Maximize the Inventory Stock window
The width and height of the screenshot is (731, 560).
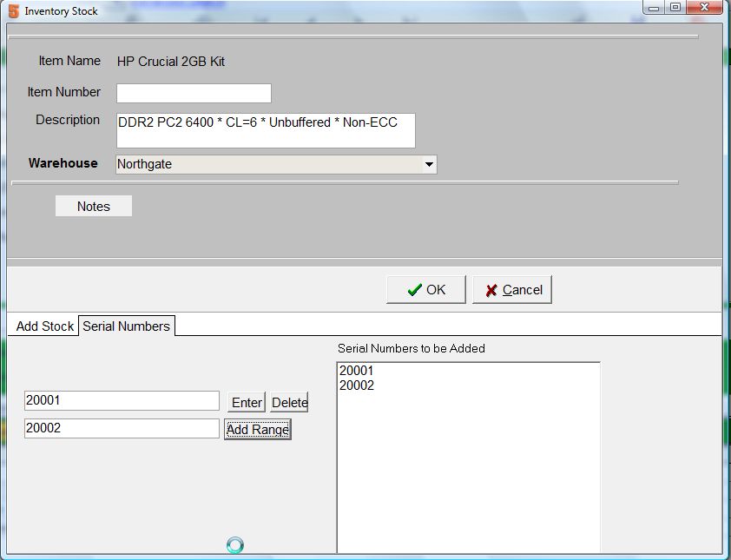pyautogui.click(x=675, y=8)
